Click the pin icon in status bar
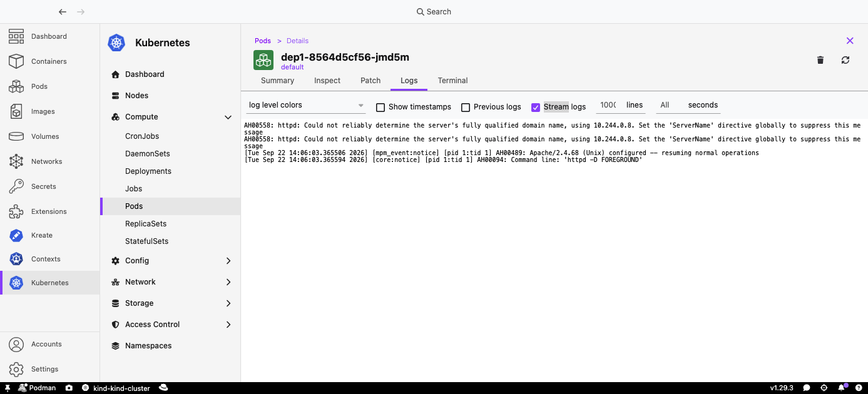The height and width of the screenshot is (394, 868). (x=8, y=388)
